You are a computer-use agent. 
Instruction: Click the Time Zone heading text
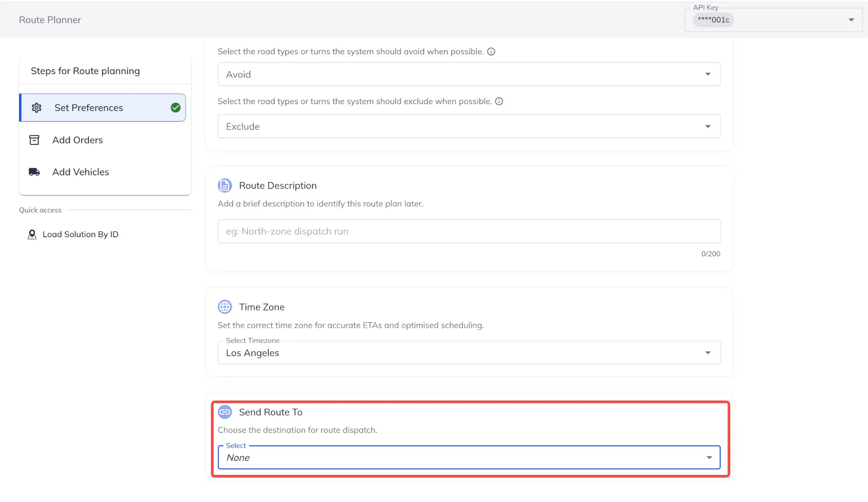coord(262,307)
